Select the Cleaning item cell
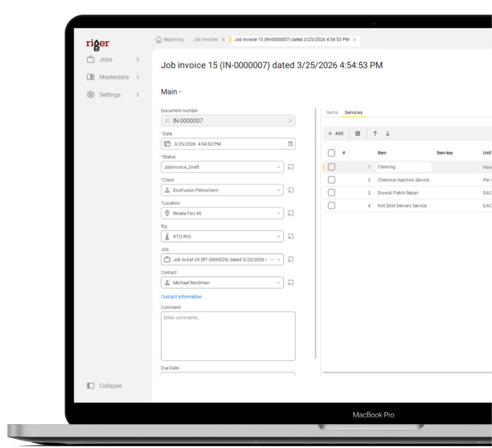492x448 pixels. click(x=403, y=167)
